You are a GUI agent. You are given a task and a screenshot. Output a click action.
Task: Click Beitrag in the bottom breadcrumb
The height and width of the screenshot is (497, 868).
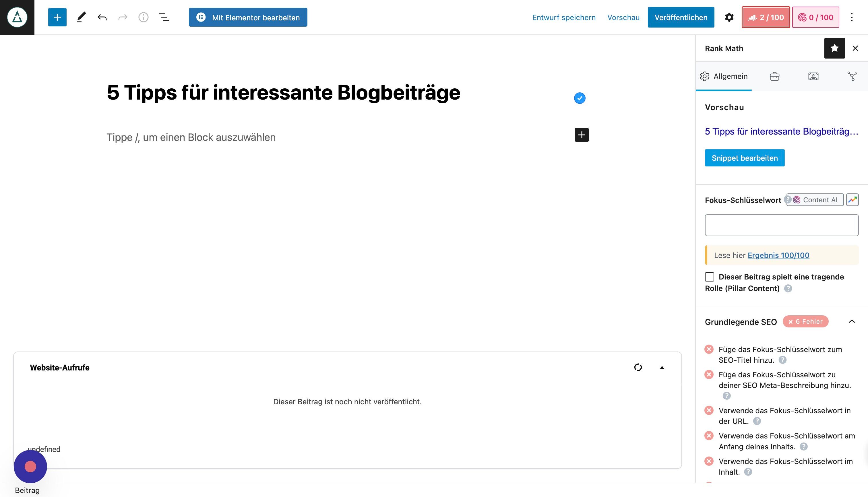[x=27, y=490]
